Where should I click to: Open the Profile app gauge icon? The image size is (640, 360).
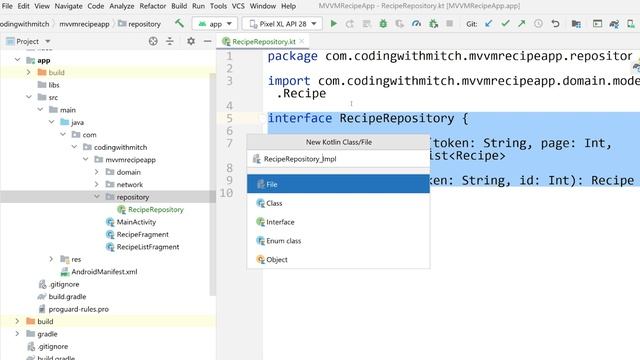tap(416, 24)
